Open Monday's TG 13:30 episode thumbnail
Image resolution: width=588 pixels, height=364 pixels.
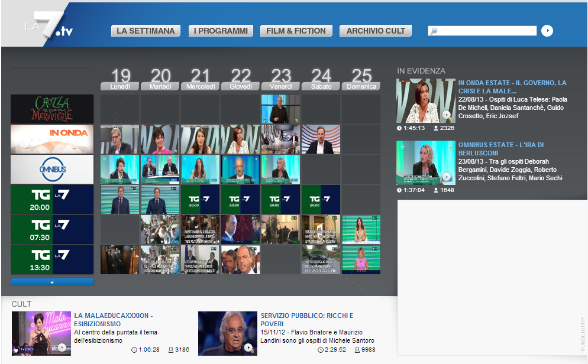pyautogui.click(x=120, y=260)
